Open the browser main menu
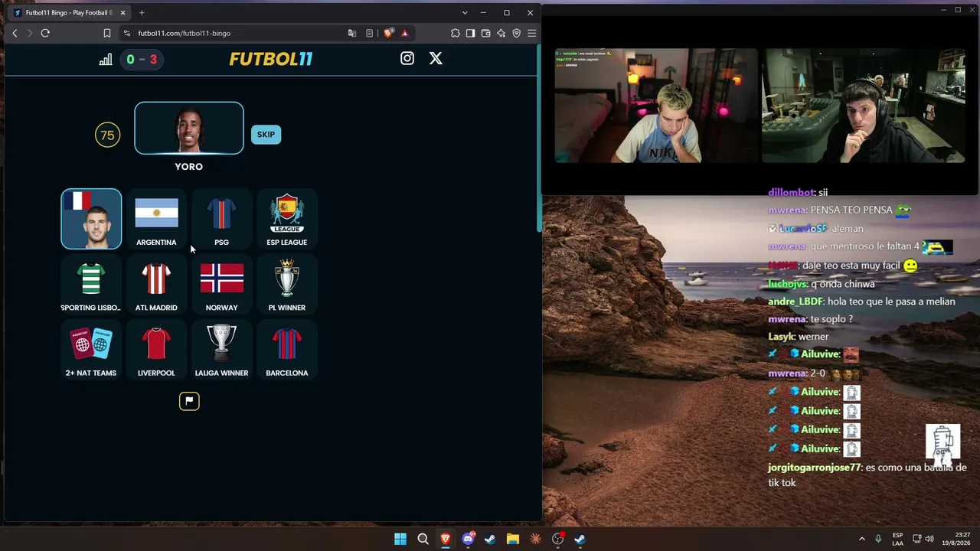Image resolution: width=980 pixels, height=551 pixels. click(532, 33)
